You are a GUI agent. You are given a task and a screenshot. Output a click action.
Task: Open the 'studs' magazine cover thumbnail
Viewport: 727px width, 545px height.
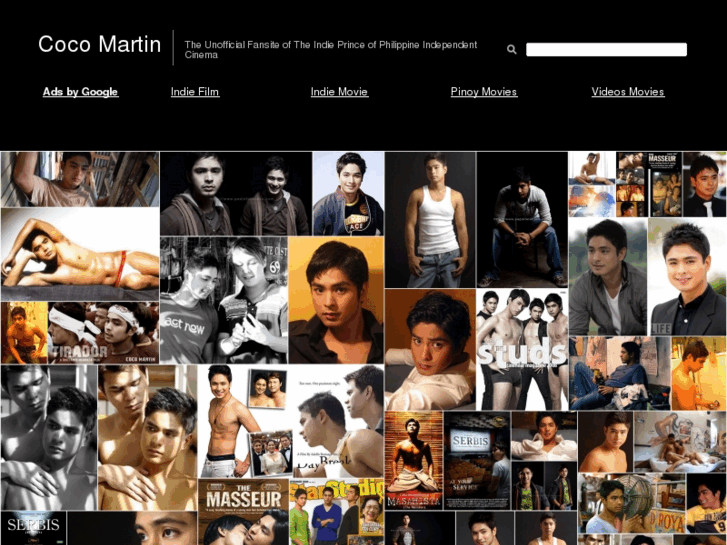522,349
